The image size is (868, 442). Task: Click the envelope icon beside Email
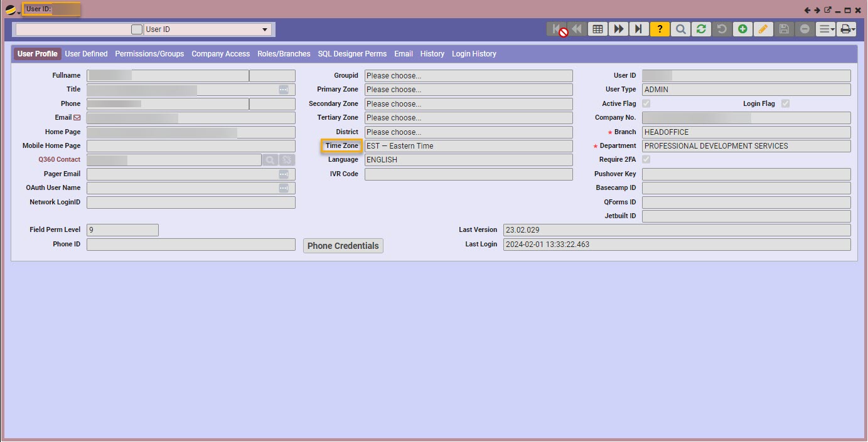[77, 118]
